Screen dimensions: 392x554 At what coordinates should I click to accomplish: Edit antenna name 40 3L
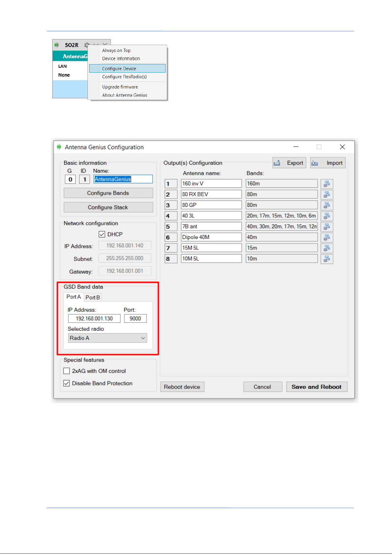click(211, 216)
